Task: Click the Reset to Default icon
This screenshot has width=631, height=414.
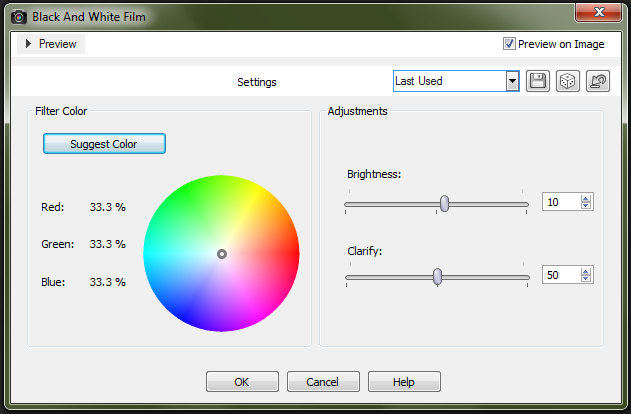Action: click(598, 81)
